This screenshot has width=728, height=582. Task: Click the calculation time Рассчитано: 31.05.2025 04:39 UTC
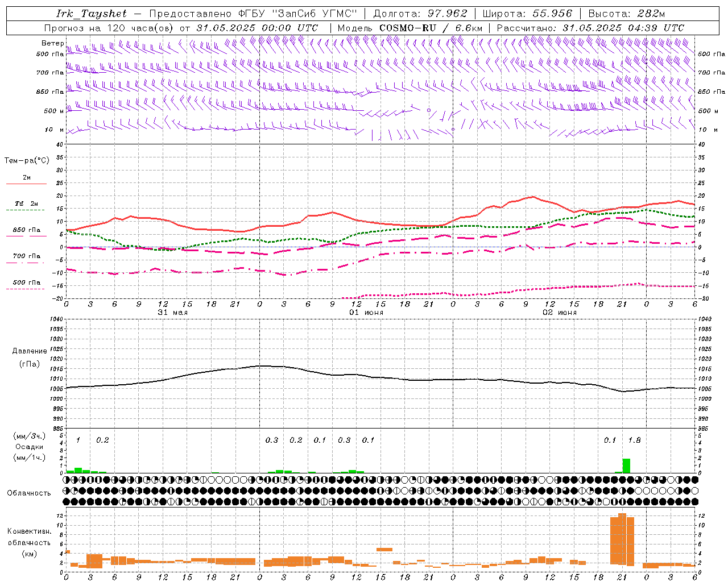coord(590,28)
